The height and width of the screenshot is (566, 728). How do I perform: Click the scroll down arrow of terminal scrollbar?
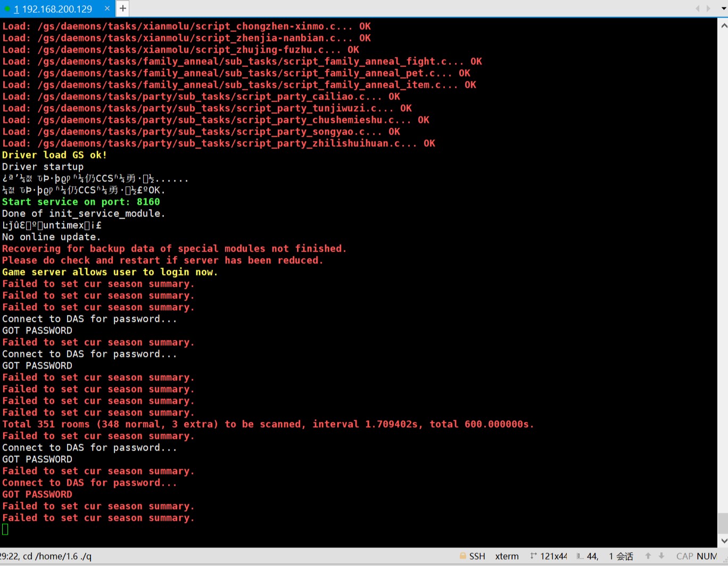[723, 540]
